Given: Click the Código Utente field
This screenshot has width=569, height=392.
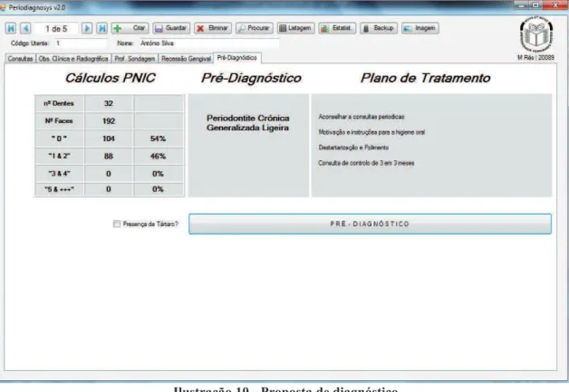Looking at the screenshot, I should (x=81, y=43).
